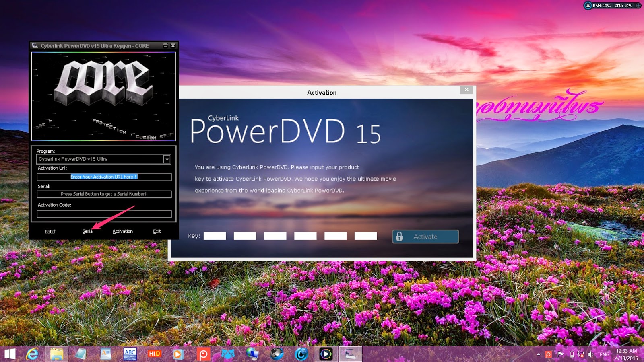Click the Patch button in the keygen

point(51,232)
